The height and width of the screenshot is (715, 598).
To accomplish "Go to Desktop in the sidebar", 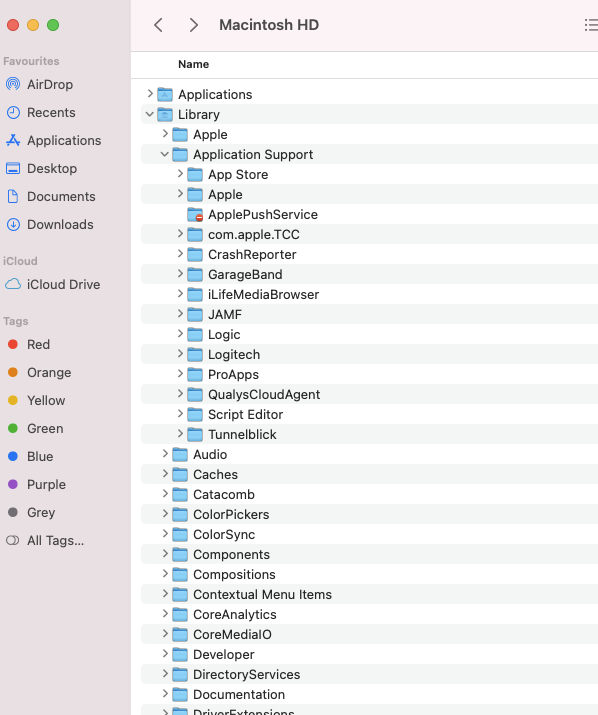I will coord(52,168).
